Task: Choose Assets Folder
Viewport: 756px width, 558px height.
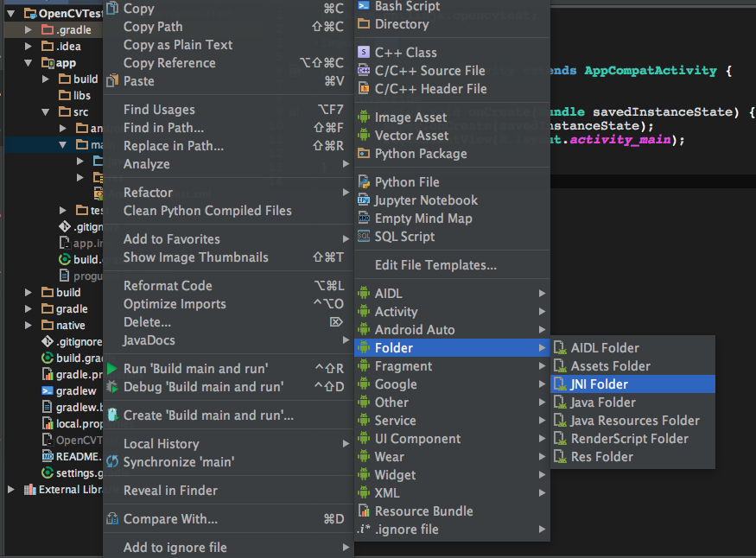Action: click(633, 366)
